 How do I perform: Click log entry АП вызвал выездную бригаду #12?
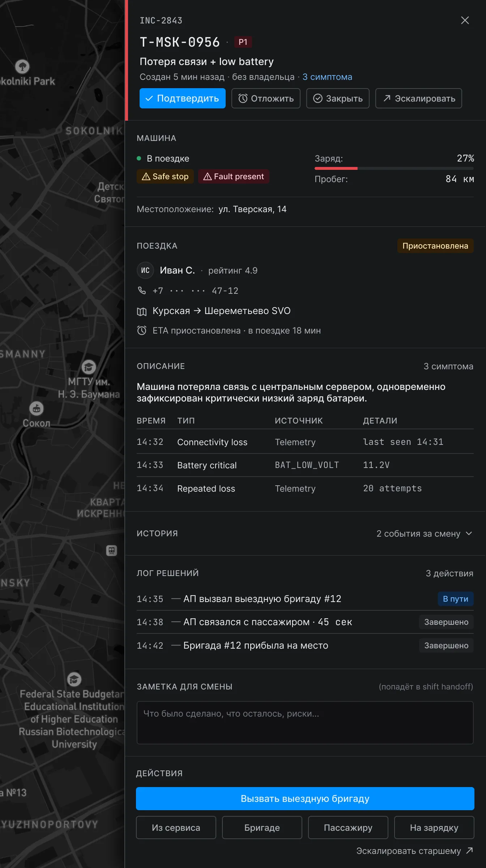(x=305, y=599)
